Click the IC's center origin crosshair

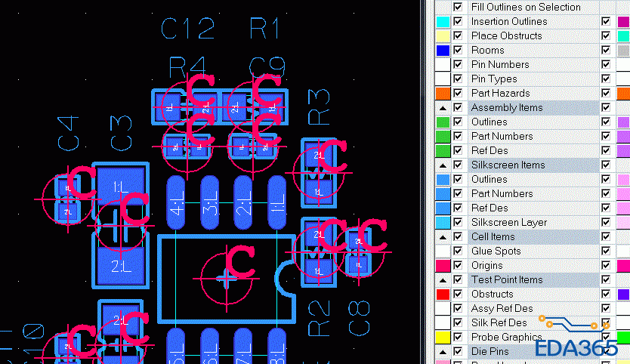click(x=227, y=279)
